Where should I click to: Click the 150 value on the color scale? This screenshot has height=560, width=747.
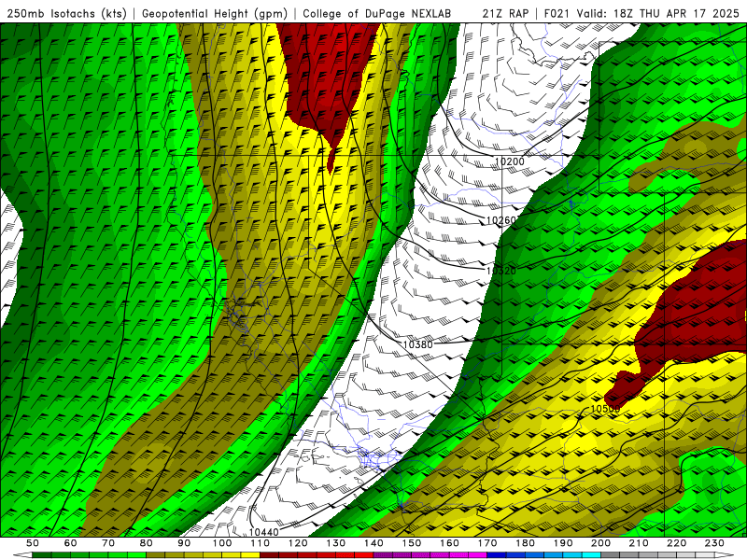(x=412, y=543)
